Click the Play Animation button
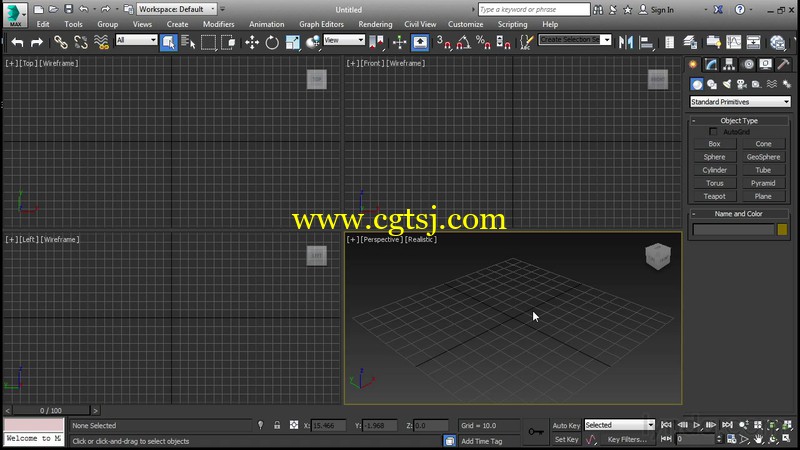The height and width of the screenshot is (450, 800). point(696,425)
